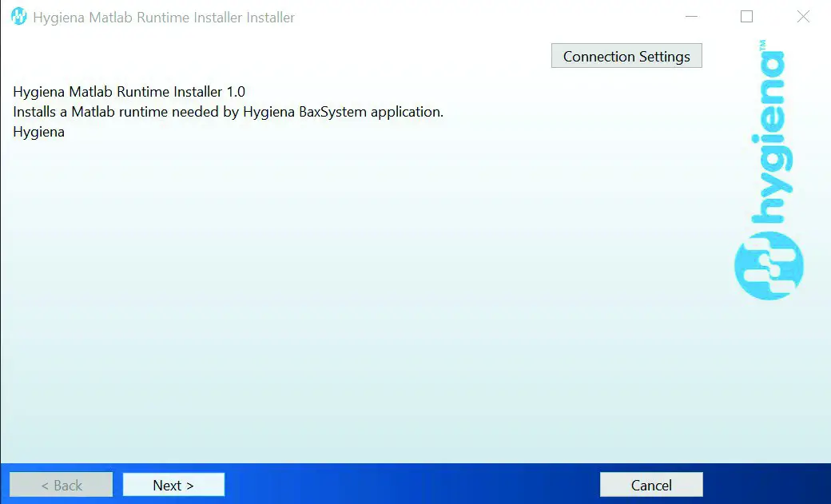The height and width of the screenshot is (504, 831).
Task: Open Connection Settings
Action: tap(626, 56)
